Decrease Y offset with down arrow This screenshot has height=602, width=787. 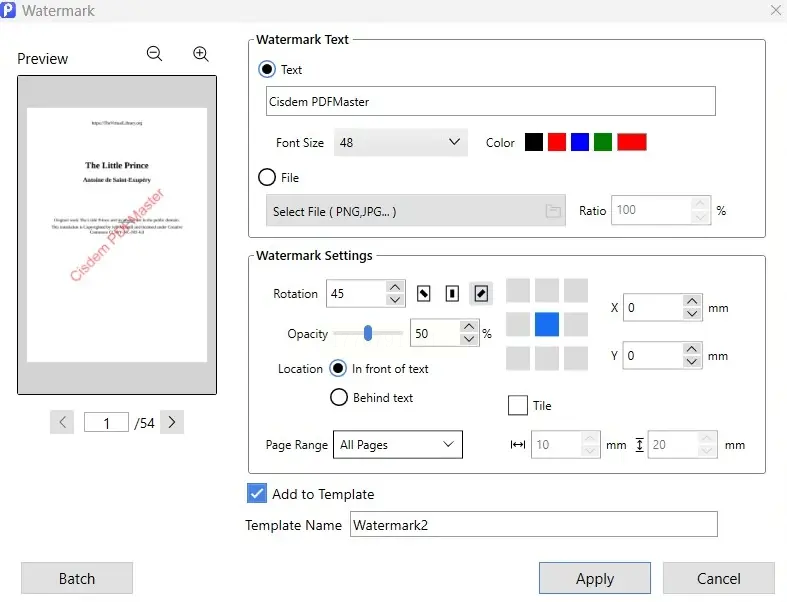click(x=692, y=362)
